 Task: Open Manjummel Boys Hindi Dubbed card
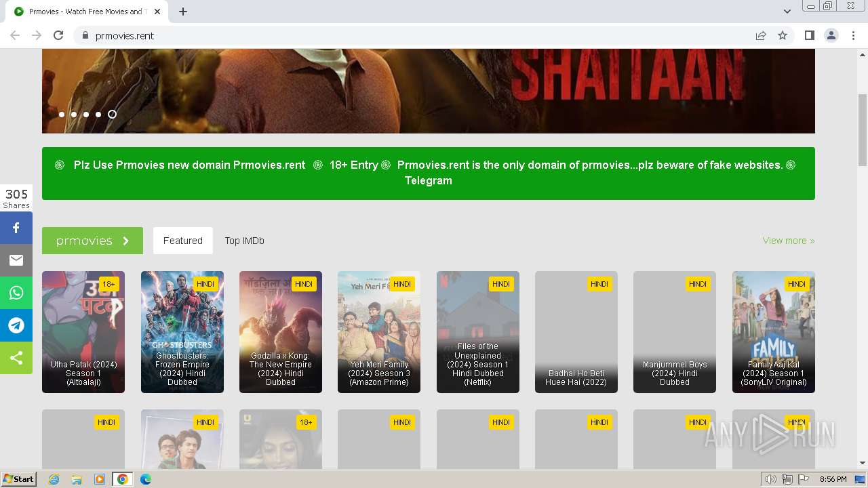point(675,332)
